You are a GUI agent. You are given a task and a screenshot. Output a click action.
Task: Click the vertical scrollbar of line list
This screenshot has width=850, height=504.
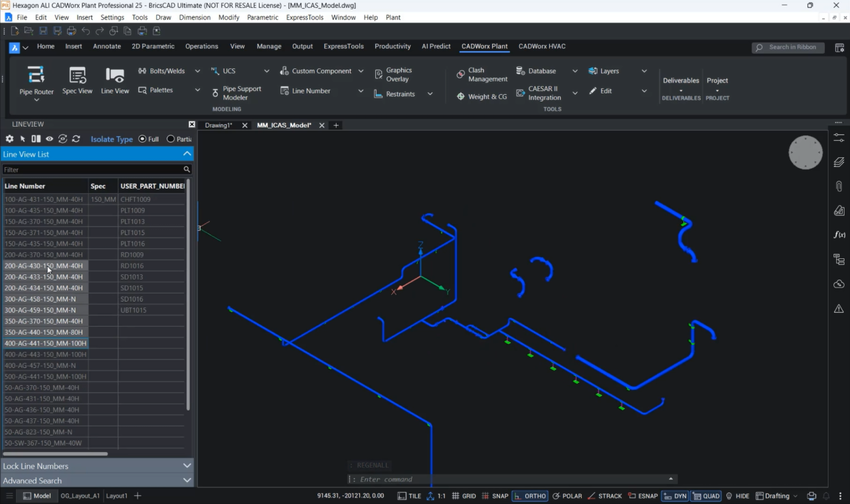pyautogui.click(x=189, y=294)
